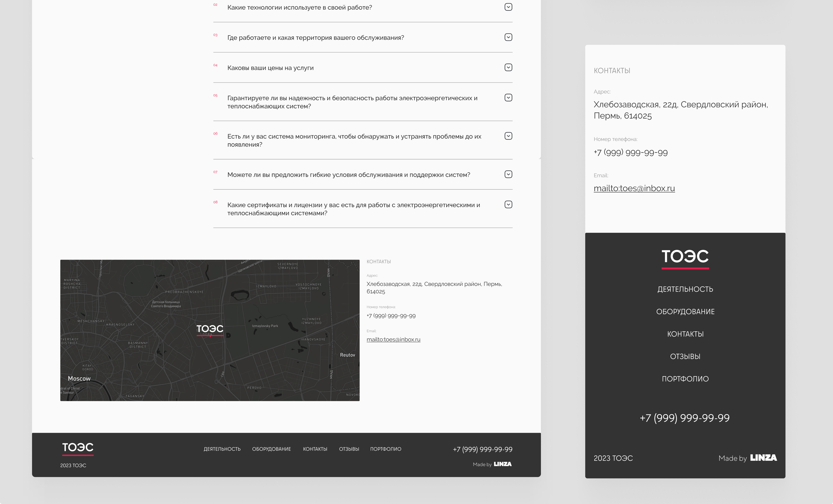Select ОТЗЫВЫ in mobile footer menu
The height and width of the screenshot is (504, 833).
coord(685,357)
